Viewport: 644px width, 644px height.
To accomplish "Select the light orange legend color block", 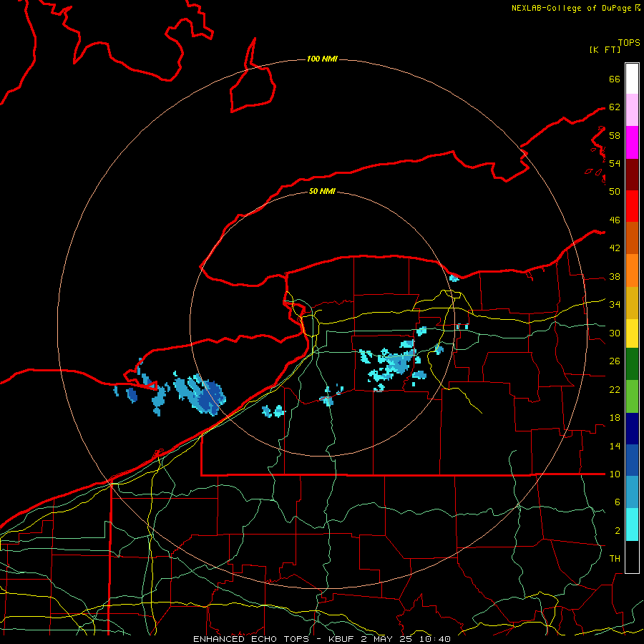I will pyautogui.click(x=632, y=270).
